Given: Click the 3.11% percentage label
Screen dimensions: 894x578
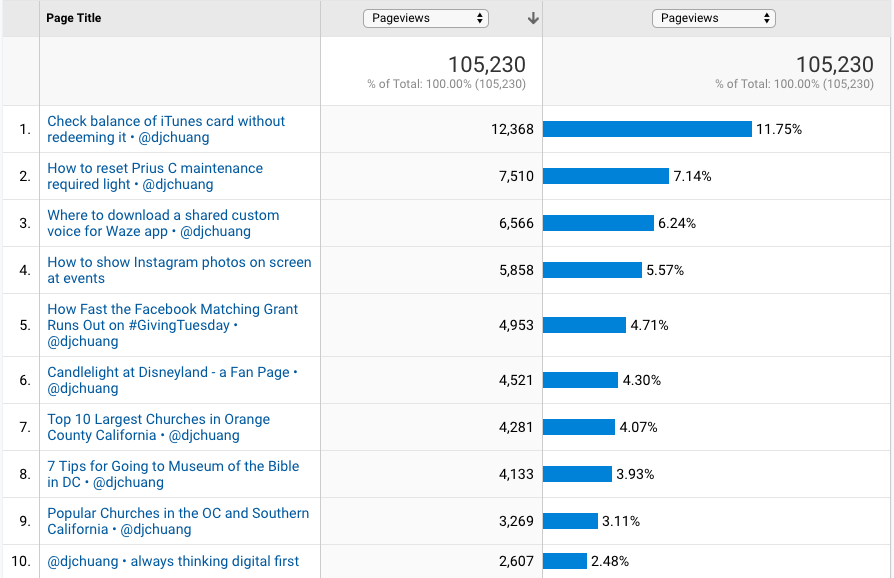Looking at the screenshot, I should pos(621,521).
